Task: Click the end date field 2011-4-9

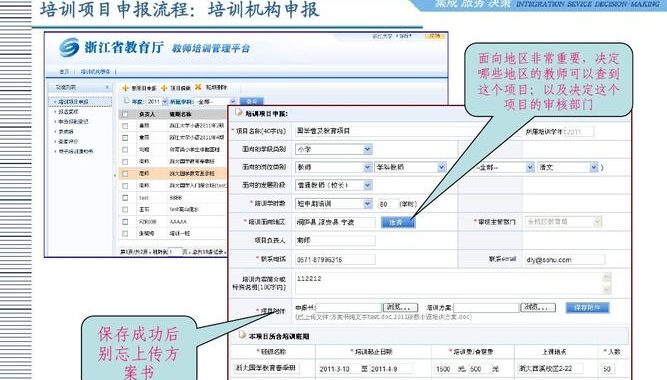Action: 390,369
